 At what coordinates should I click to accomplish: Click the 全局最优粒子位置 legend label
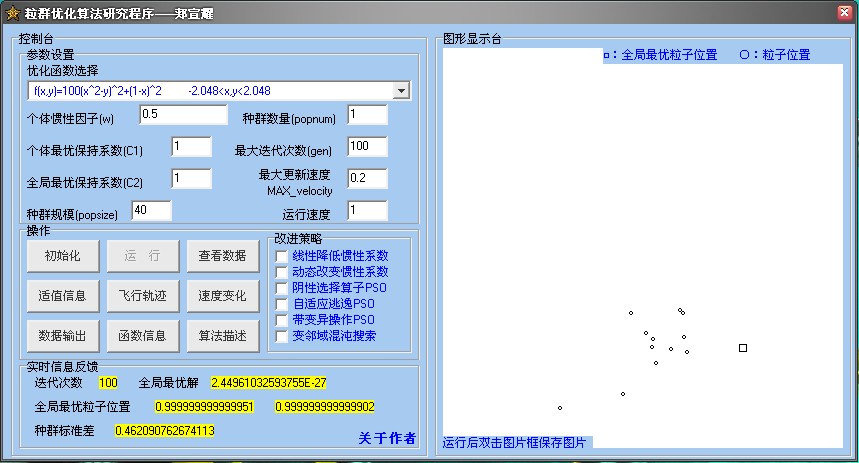pyautogui.click(x=669, y=55)
